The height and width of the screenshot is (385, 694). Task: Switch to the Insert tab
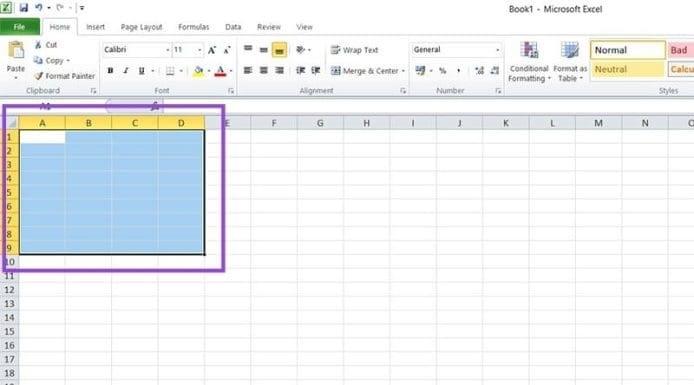click(x=95, y=27)
